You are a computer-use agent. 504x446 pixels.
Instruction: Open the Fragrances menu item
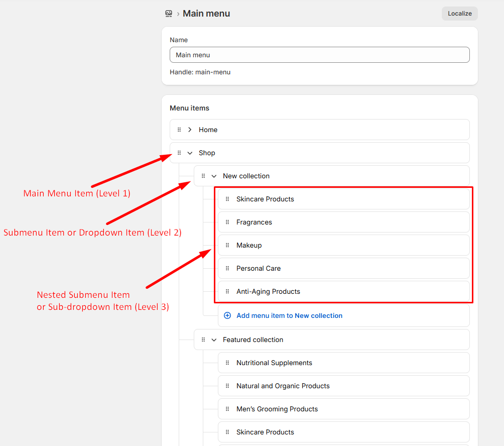(343, 222)
